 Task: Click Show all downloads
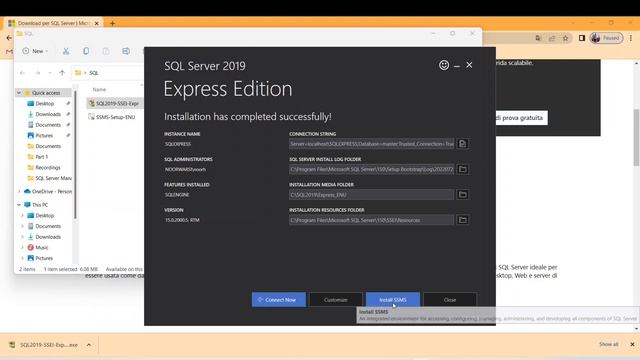(609, 344)
